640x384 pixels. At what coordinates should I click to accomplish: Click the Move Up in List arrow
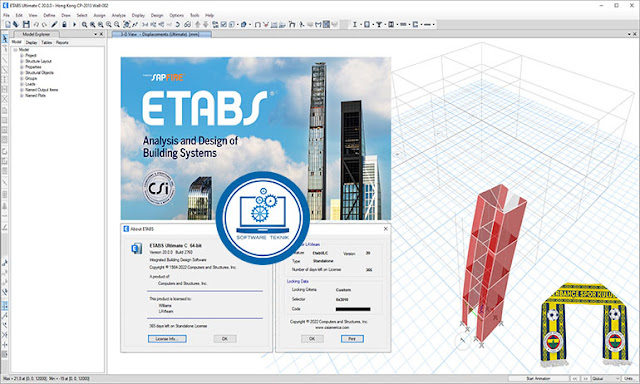198,24
